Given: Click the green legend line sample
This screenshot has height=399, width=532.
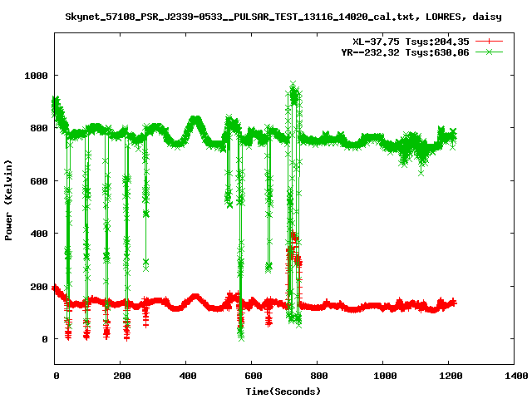Looking at the screenshot, I should click(489, 52).
